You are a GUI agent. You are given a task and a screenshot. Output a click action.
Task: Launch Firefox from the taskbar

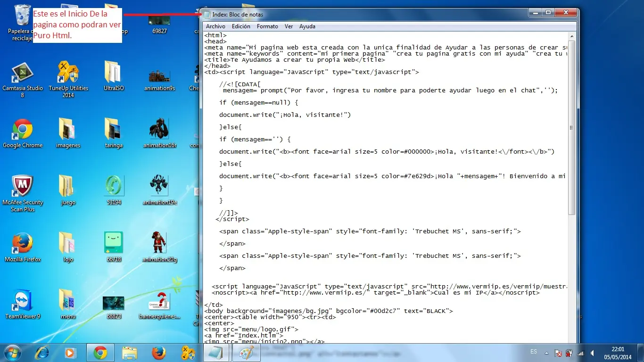[x=159, y=353]
